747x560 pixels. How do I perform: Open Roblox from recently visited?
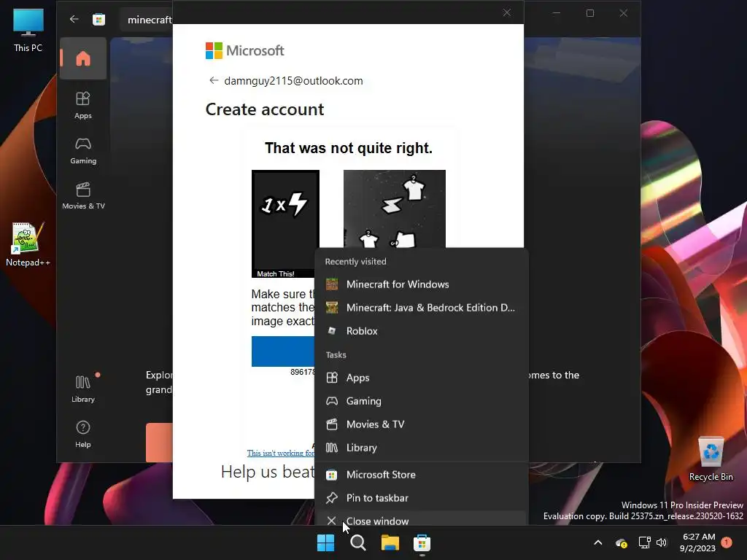coord(422,331)
